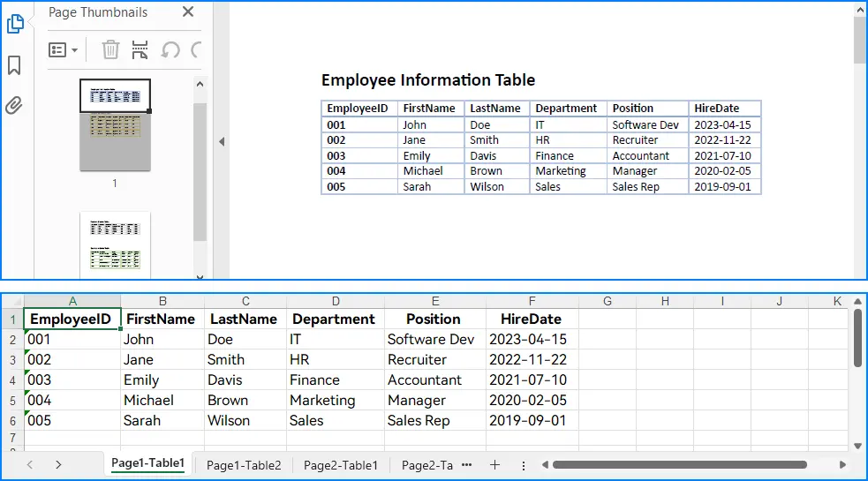Show more sheet tabs ellipsis
868x481 pixels.
click(x=466, y=465)
